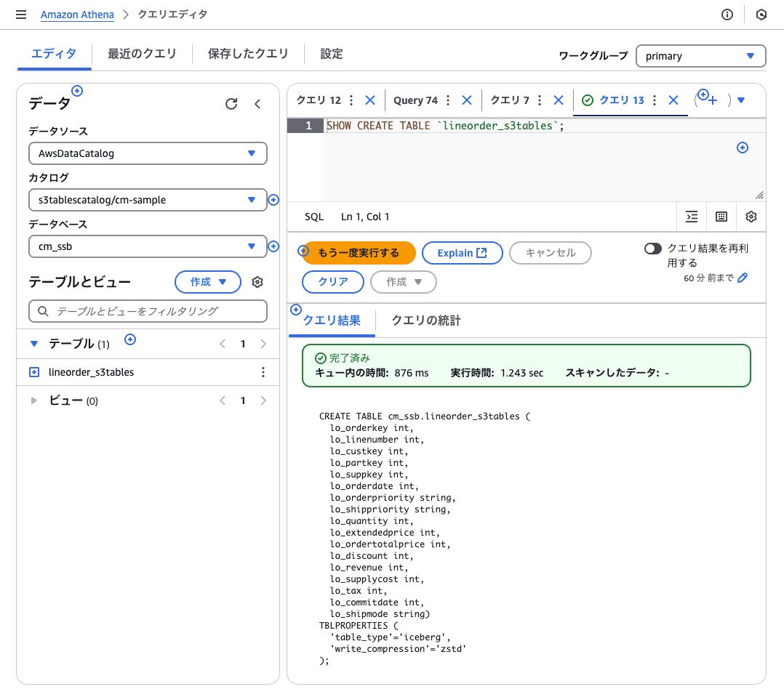Switch to the 保存したクエリ tab
Screen dimensions: 784x689
248,54
